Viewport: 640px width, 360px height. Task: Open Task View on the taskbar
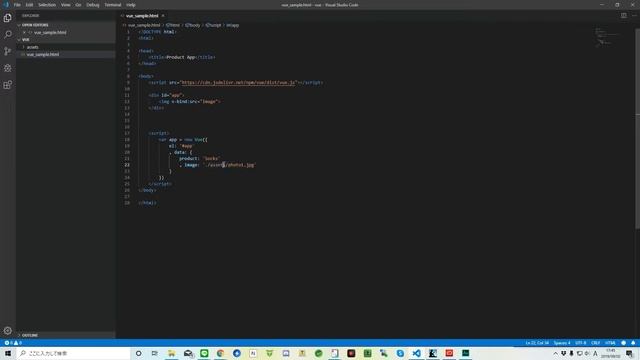pos(155,353)
